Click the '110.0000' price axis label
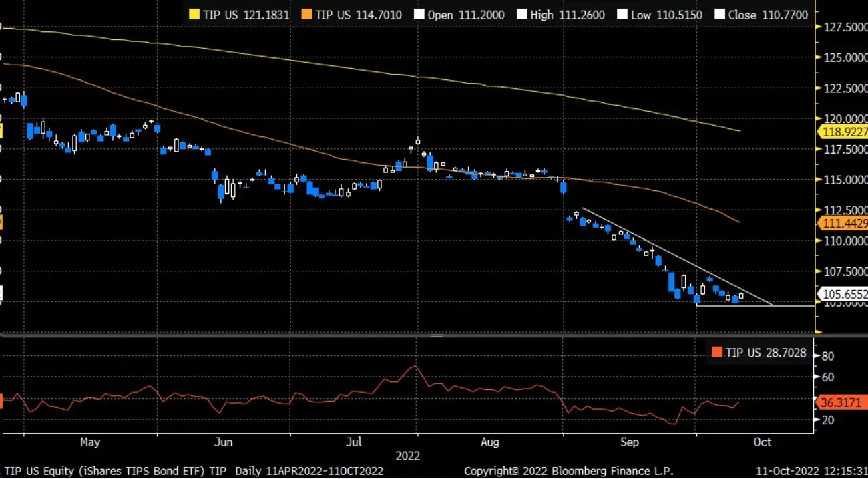 [846, 241]
